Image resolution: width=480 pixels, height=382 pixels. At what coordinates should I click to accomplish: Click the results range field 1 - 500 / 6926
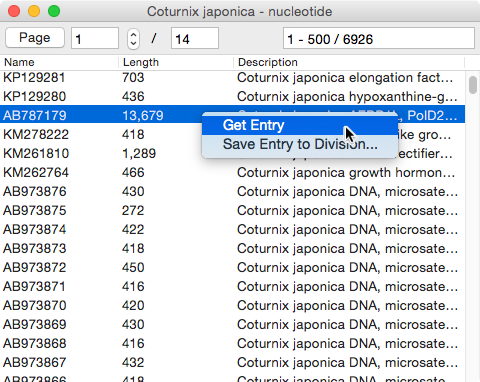click(379, 38)
